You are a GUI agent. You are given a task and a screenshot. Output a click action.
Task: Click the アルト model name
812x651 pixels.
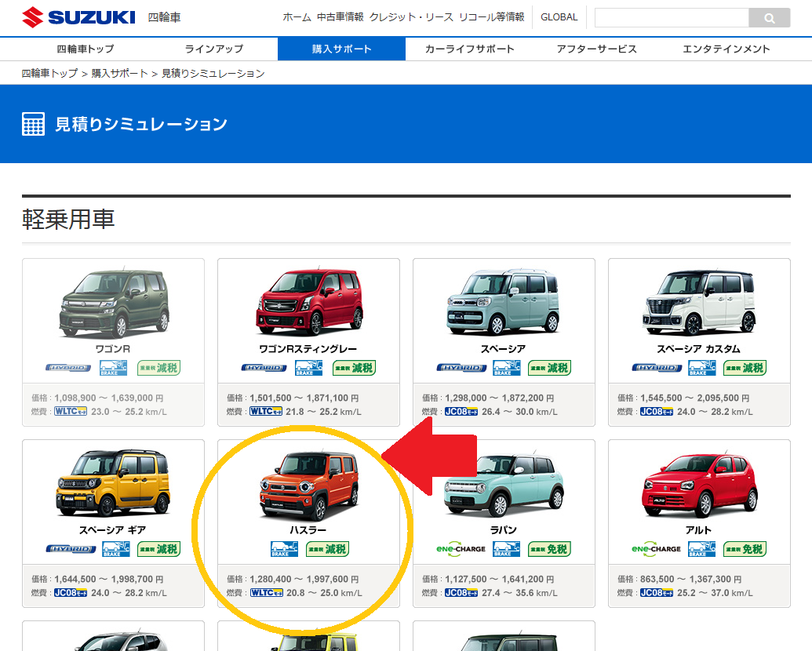click(698, 530)
